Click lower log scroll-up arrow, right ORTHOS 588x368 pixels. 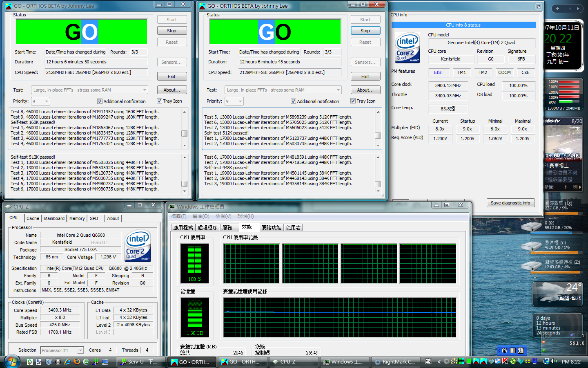(x=378, y=157)
